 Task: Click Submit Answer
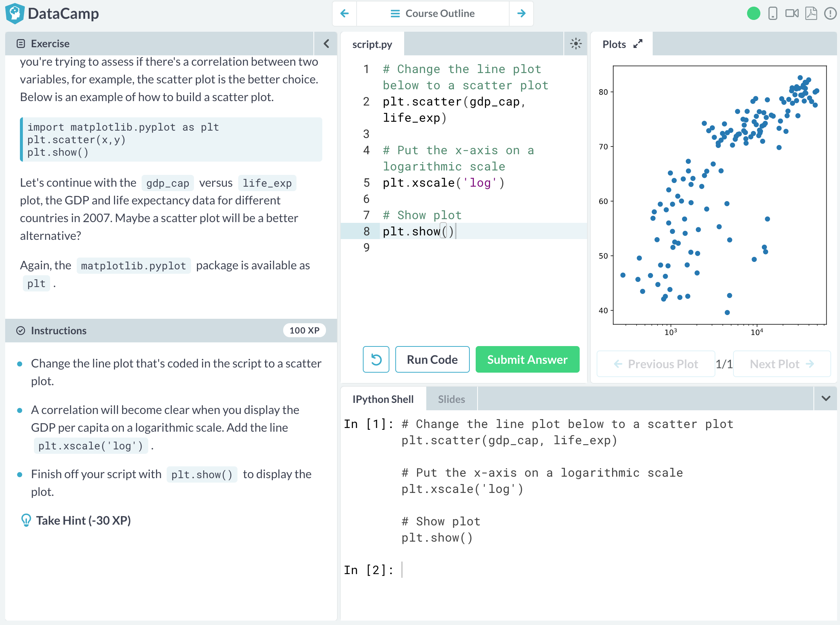point(527,359)
